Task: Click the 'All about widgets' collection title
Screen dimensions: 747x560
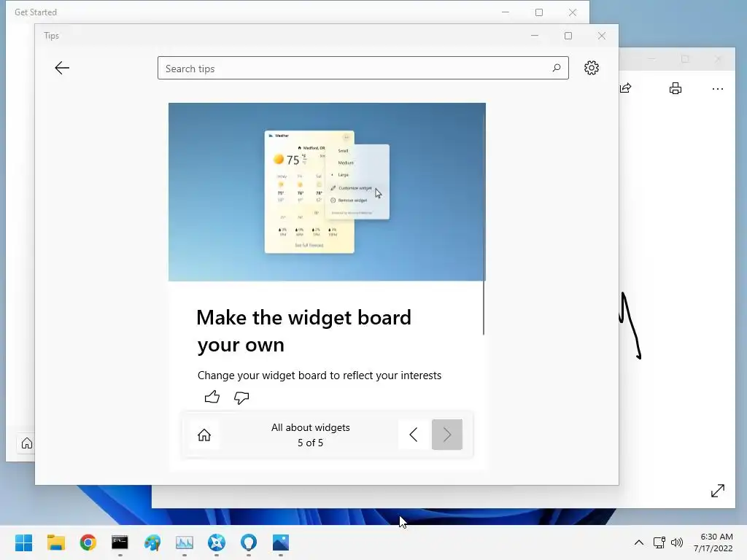Action: 311,427
